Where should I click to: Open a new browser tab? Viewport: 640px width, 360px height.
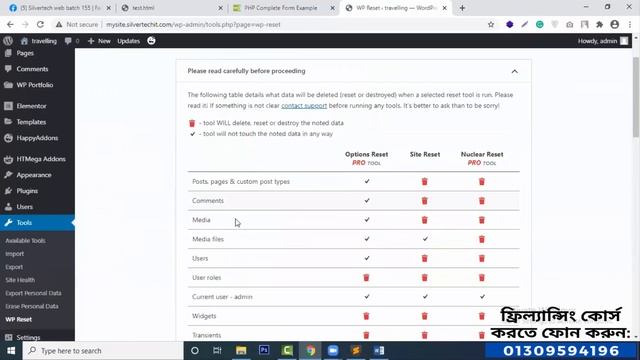pyautogui.click(x=462, y=8)
